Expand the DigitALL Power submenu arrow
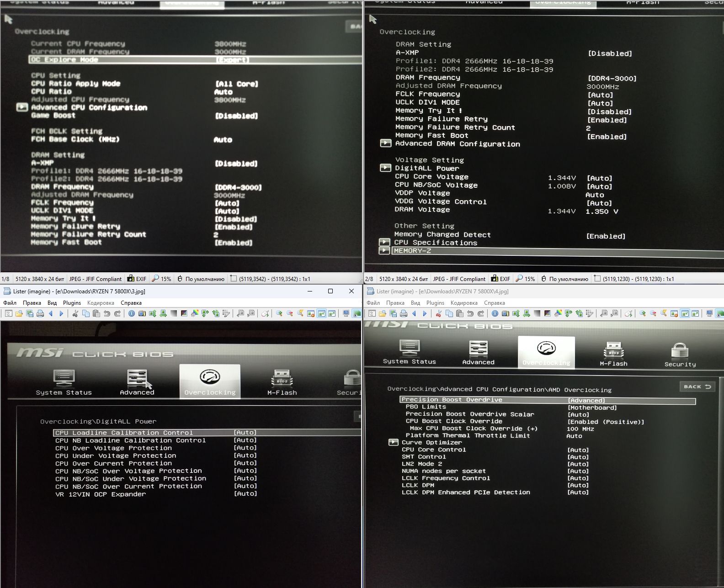724x588 pixels. pyautogui.click(x=385, y=168)
